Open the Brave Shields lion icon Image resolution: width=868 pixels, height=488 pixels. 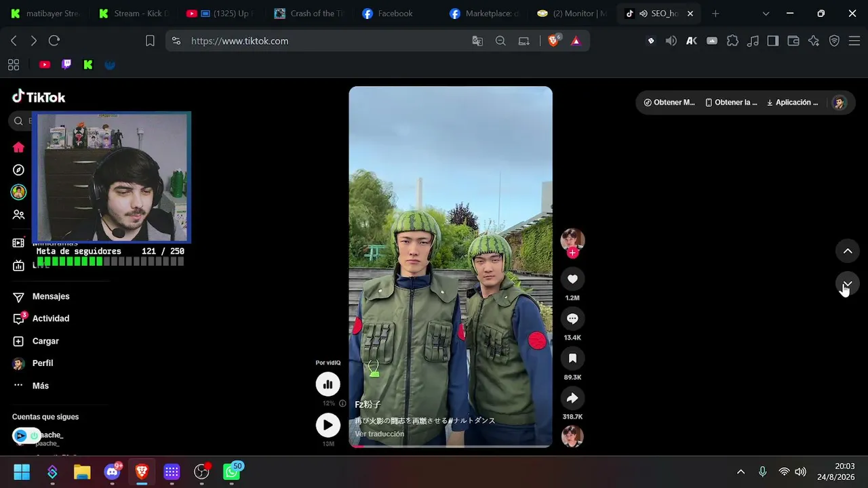point(553,41)
